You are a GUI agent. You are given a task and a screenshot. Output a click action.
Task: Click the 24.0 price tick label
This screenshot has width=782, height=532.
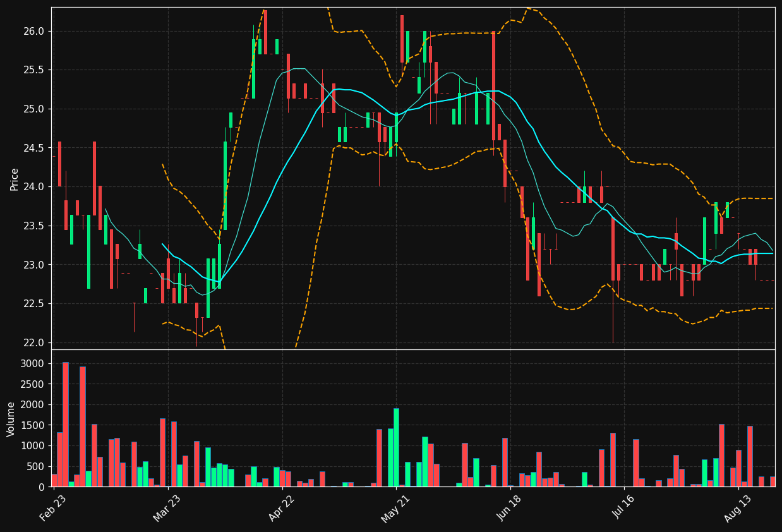[x=35, y=187]
